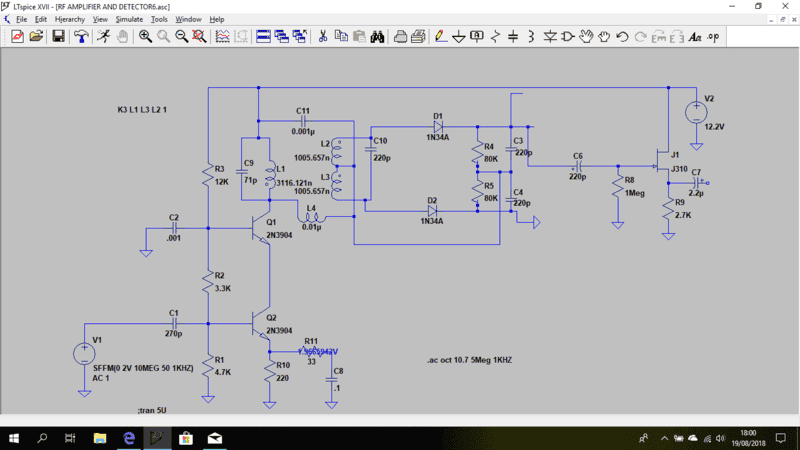The height and width of the screenshot is (450, 800).
Task: Click the Run simulation icon
Action: [x=103, y=37]
